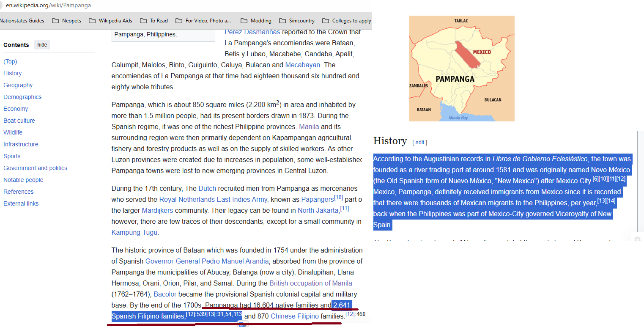Click the browser address bar URL

[48, 5]
